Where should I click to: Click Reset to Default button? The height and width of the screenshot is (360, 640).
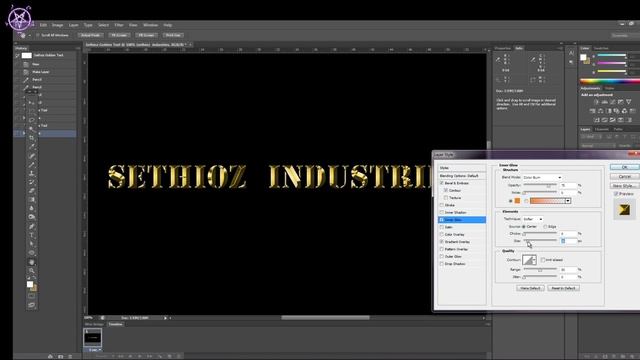pyautogui.click(x=563, y=288)
